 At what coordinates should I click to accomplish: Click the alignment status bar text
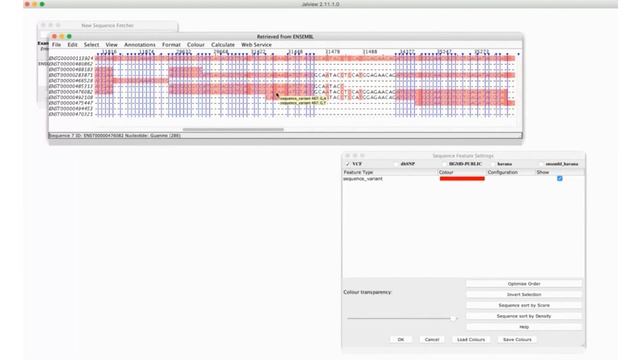115,136
